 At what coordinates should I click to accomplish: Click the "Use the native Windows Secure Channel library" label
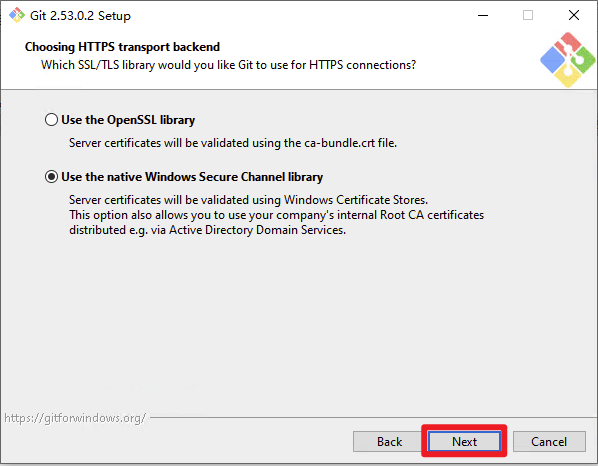point(192,177)
